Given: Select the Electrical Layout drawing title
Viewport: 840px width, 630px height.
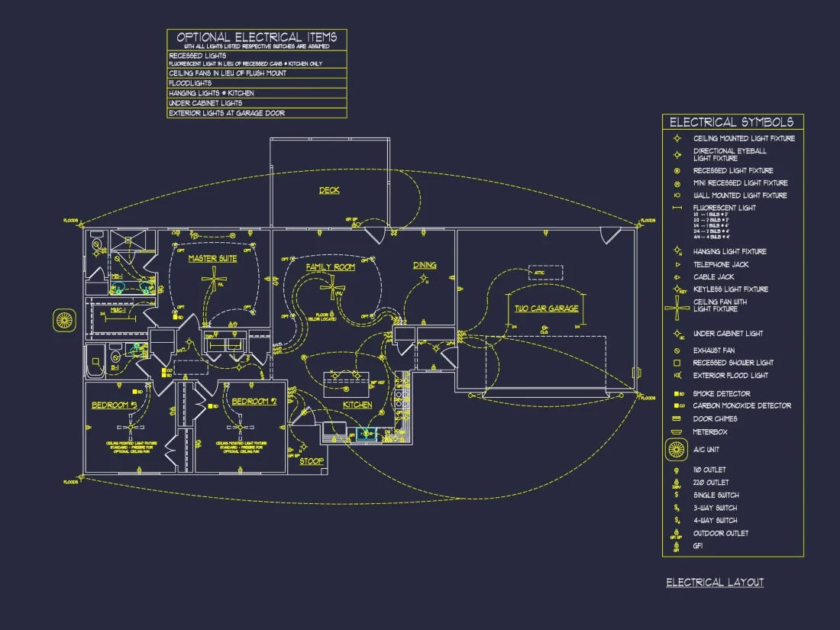Looking at the screenshot, I should click(x=715, y=583).
